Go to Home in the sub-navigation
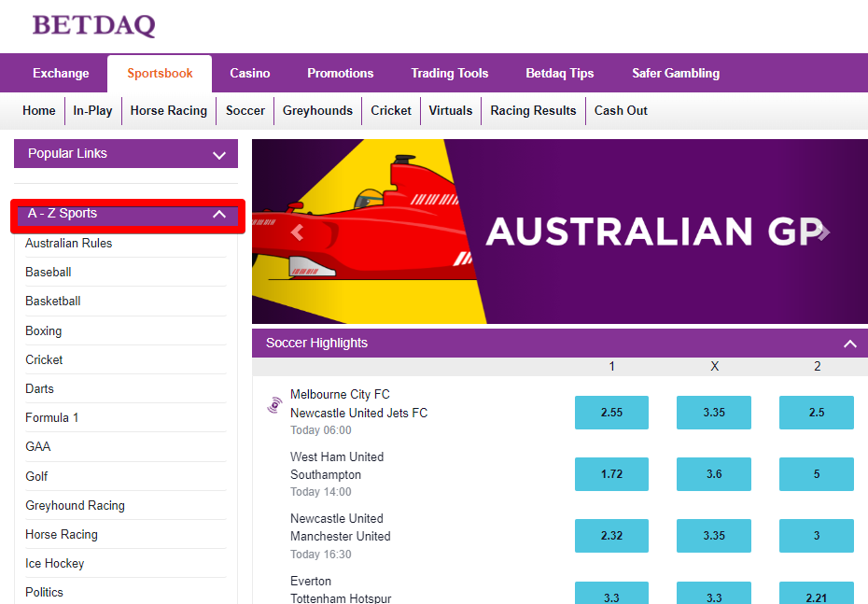Viewport: 868px width, 604px height. (39, 111)
